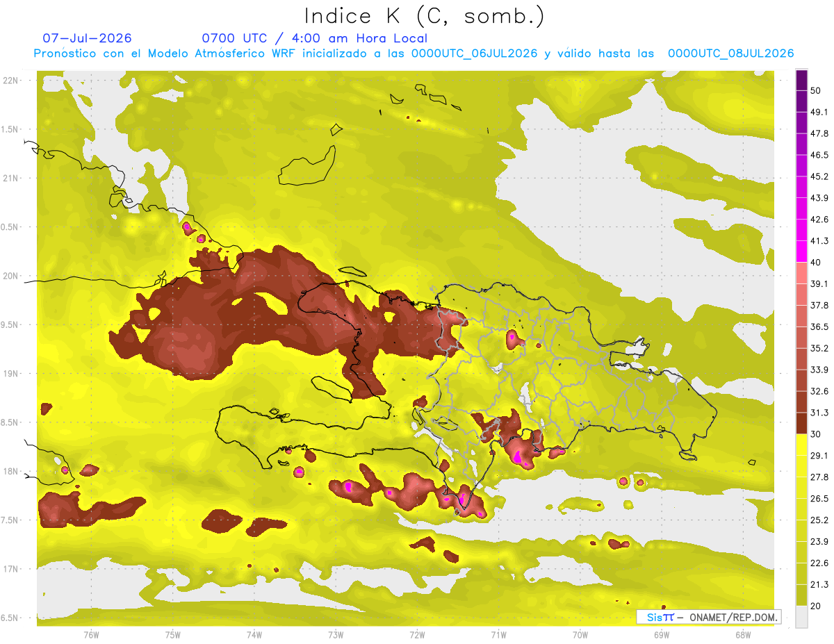Click longitude axis label '68W'
Screen dimensions: 834x644
tap(743, 634)
